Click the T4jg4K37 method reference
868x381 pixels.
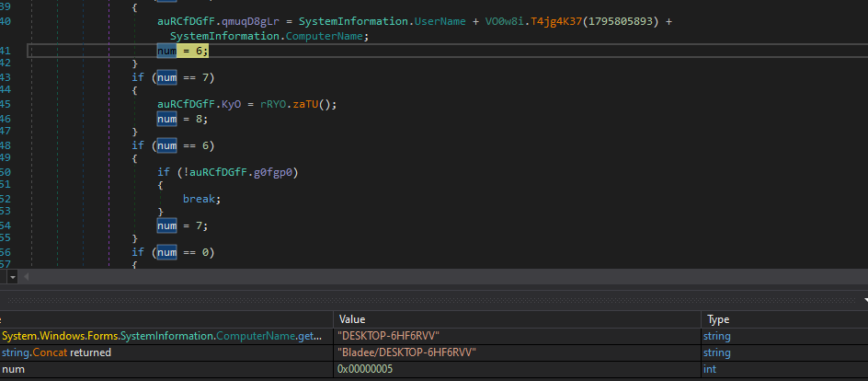[548, 21]
